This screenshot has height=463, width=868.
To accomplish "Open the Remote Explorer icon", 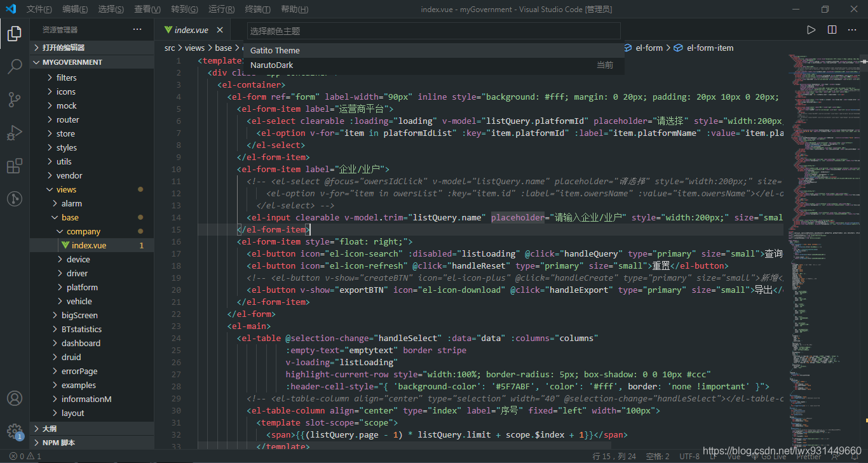I will (14, 199).
